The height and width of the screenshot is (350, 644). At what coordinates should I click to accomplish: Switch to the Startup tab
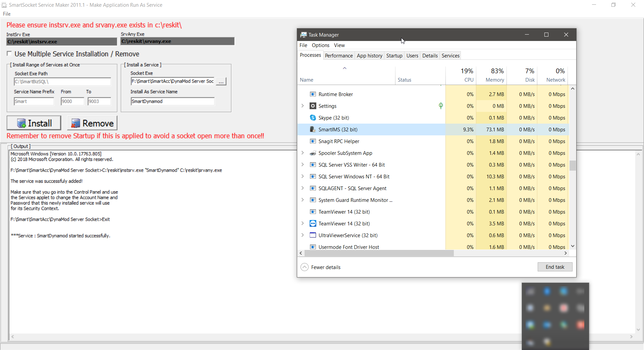394,56
